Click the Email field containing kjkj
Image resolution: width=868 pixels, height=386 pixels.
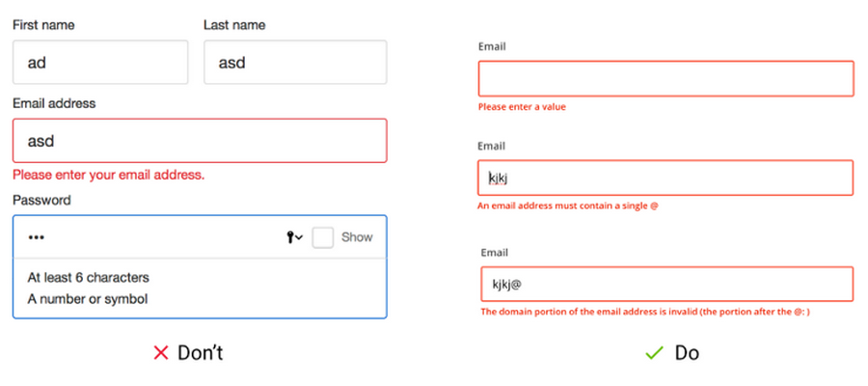click(x=665, y=178)
